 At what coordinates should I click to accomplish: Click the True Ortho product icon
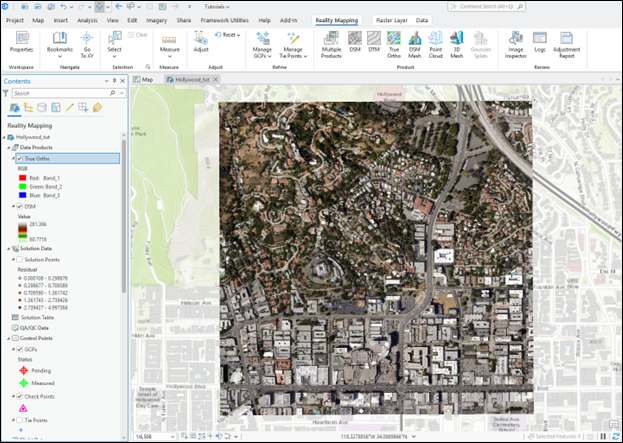click(394, 44)
